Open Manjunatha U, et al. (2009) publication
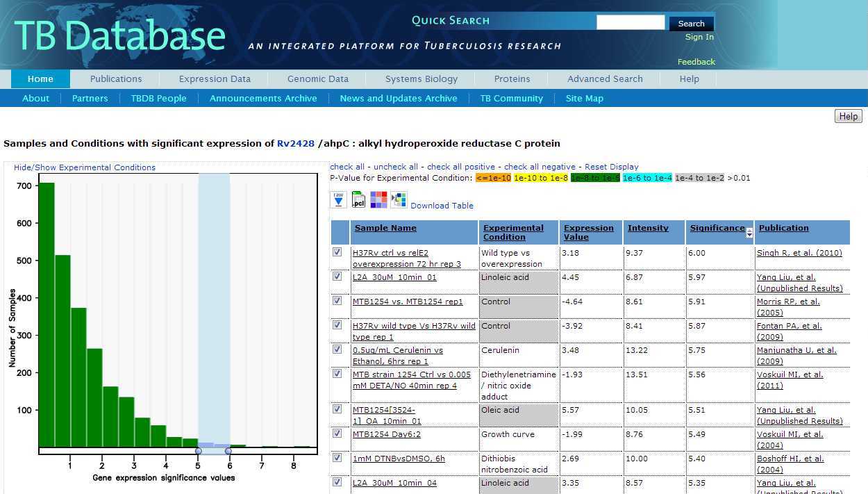The height and width of the screenshot is (494, 868). pyautogui.click(x=796, y=356)
